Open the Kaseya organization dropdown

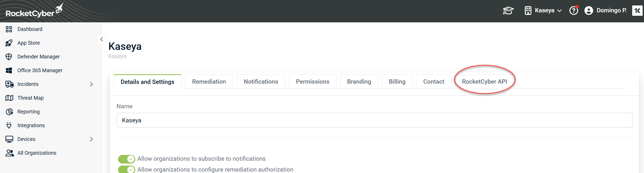[x=544, y=11]
